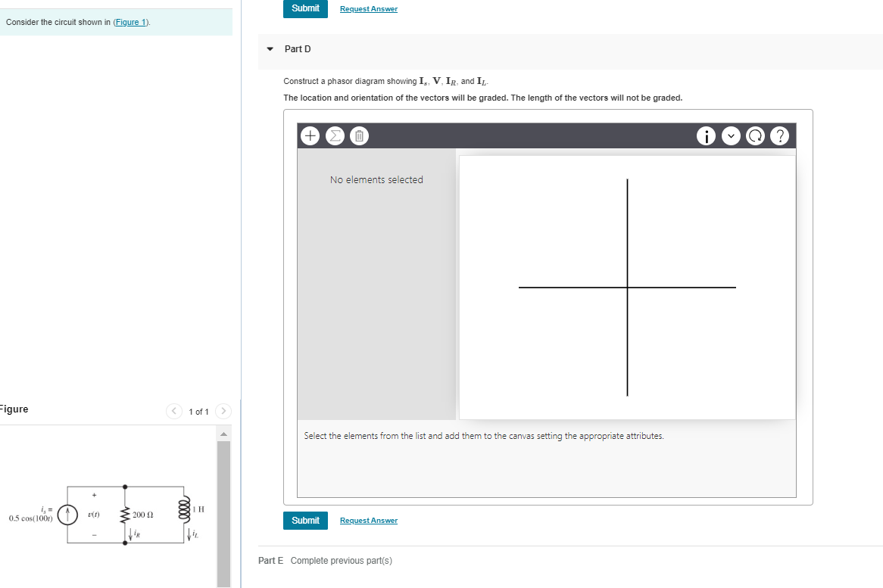883x588 pixels.
Task: Click the phasor diagram drawing canvas
Action: (x=627, y=287)
